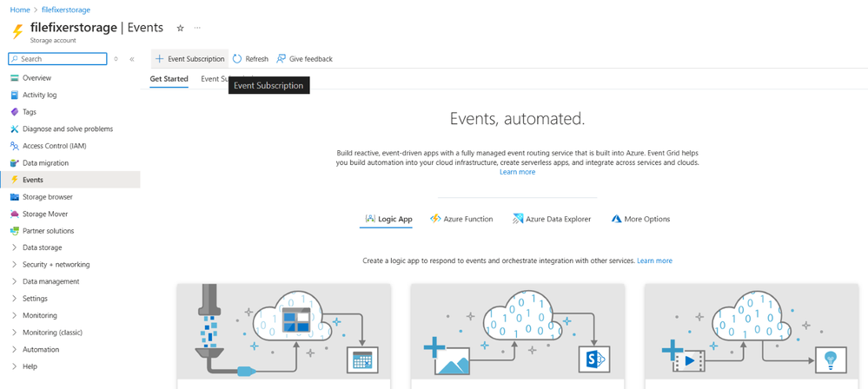Select the Azure Data Explorer tab
The width and height of the screenshot is (868, 389).
[552, 219]
